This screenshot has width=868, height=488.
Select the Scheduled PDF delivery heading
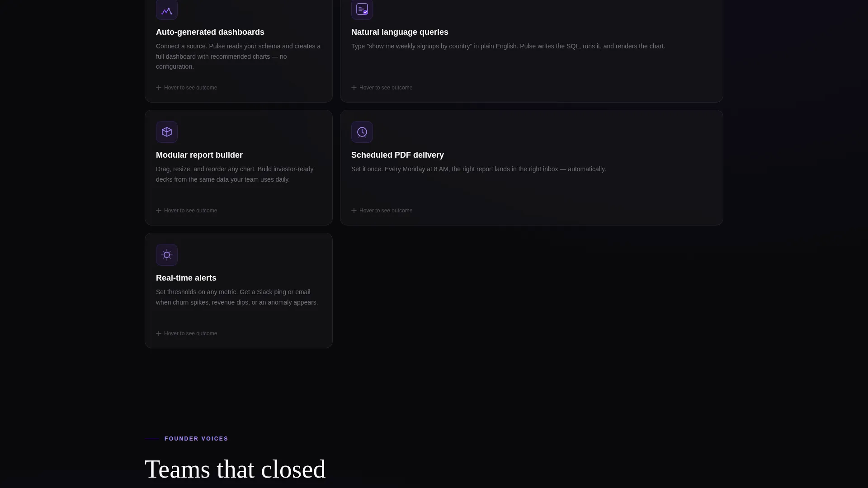[x=397, y=155]
